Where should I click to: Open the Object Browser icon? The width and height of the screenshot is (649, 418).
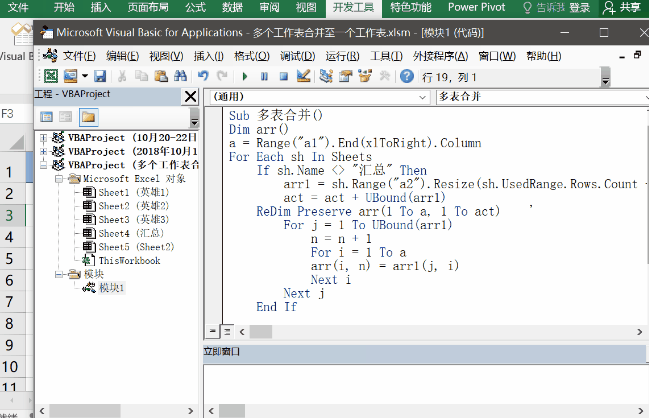coord(365,76)
